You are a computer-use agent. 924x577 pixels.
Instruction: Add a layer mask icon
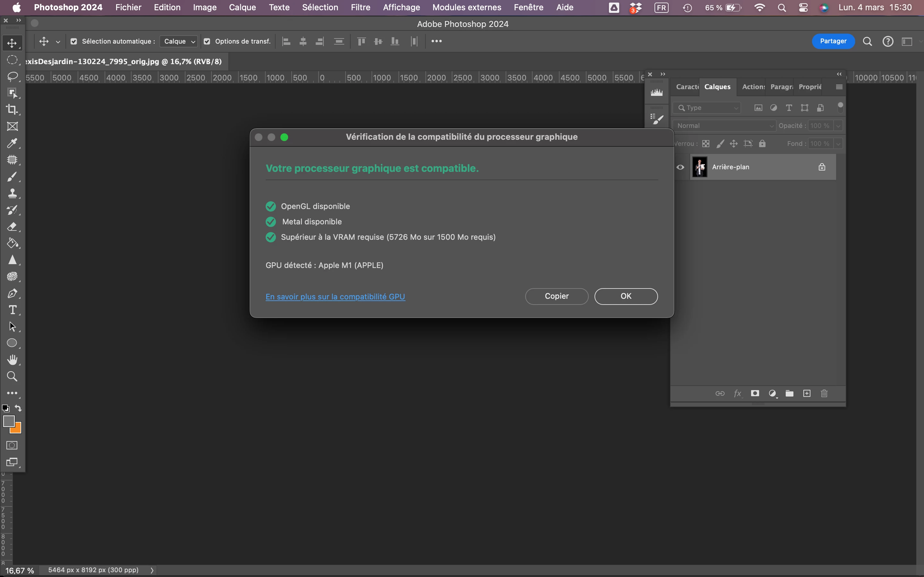(x=755, y=393)
